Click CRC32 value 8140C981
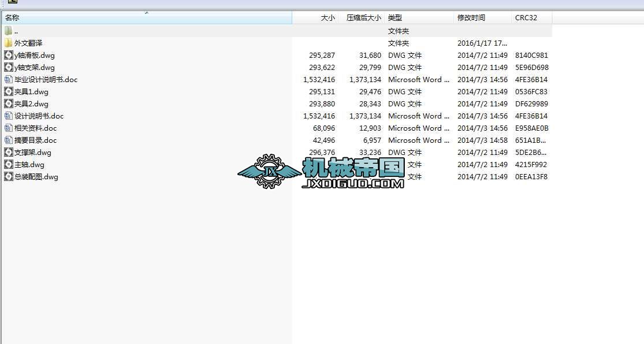This screenshot has width=644, height=344. pyautogui.click(x=531, y=55)
